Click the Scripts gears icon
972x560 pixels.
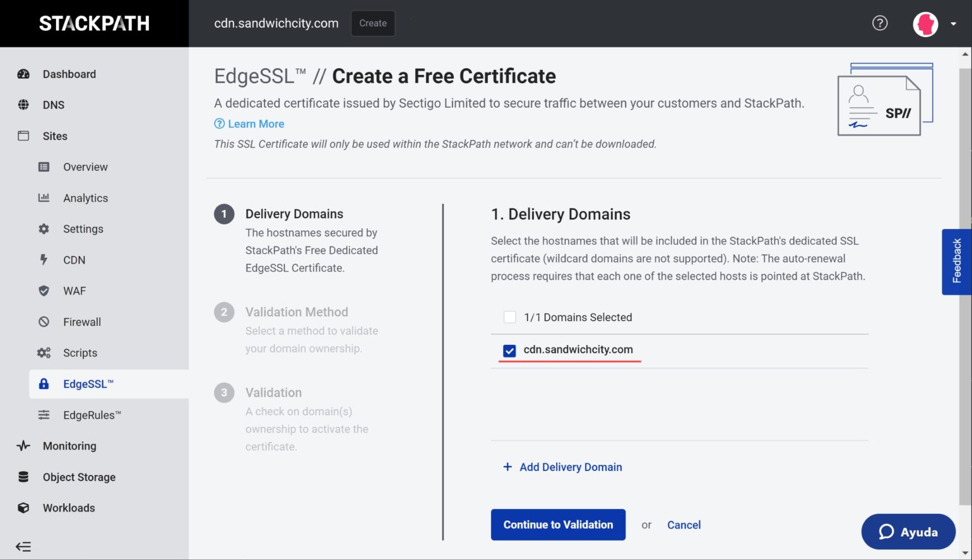click(x=44, y=353)
